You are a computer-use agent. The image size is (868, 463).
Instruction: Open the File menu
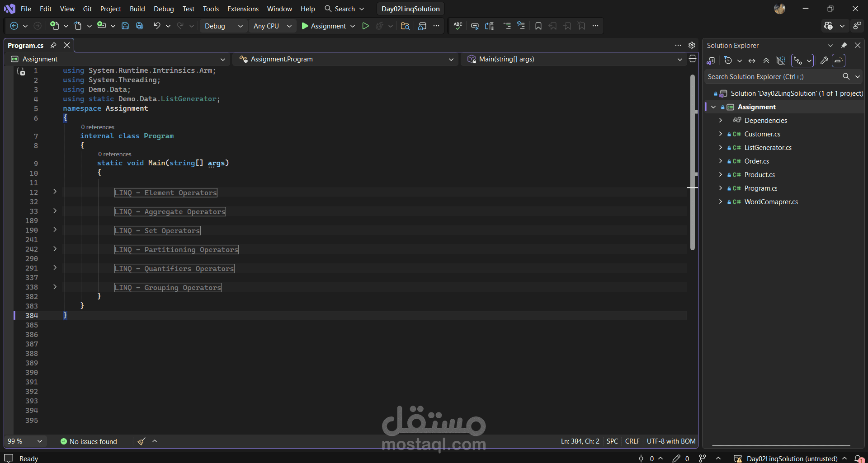[26, 9]
